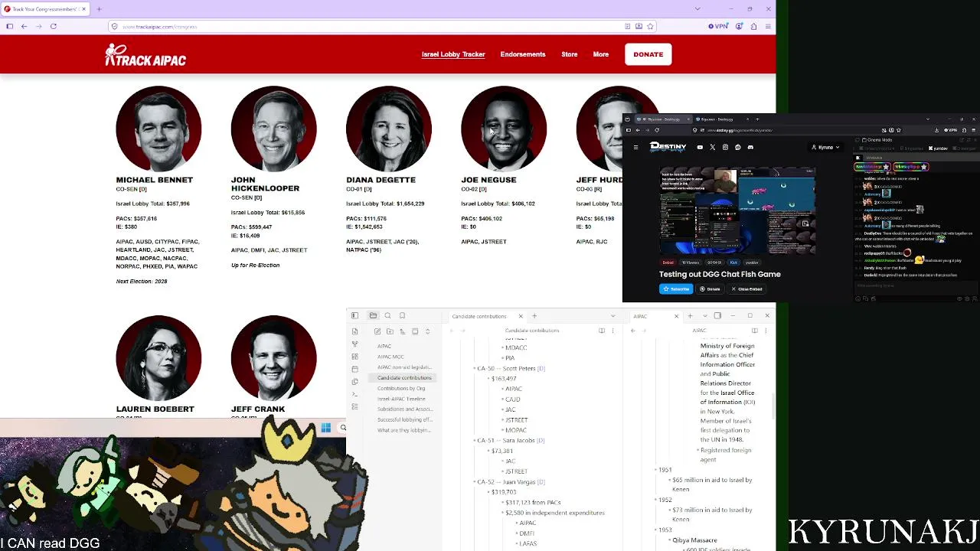Click the Destiny chat message input box
The image size is (980, 551).
[x=915, y=285]
